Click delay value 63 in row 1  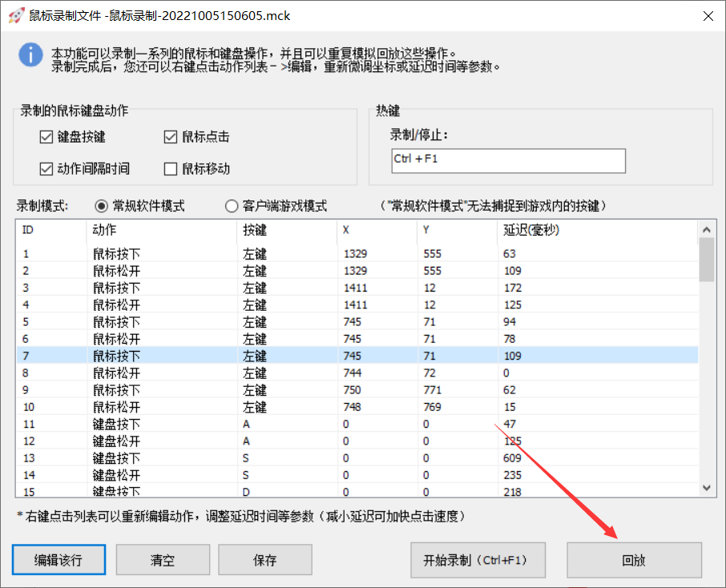click(510, 254)
